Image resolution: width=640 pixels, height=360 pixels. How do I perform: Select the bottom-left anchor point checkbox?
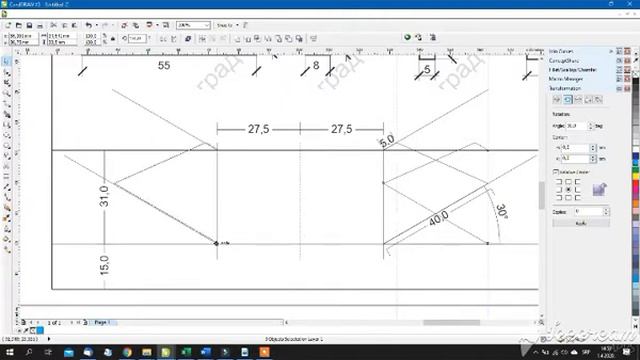click(559, 198)
